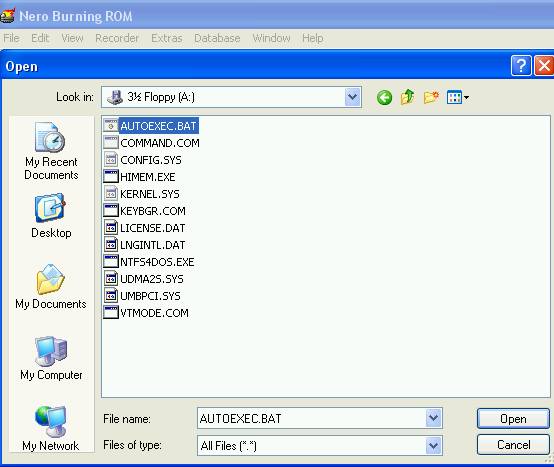Go to Desktop in places sidebar
This screenshot has width=554, height=467.
(x=51, y=216)
